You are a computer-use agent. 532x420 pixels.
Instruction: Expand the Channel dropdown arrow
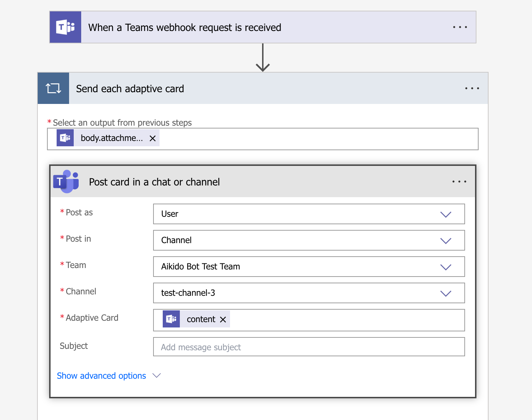[445, 293]
